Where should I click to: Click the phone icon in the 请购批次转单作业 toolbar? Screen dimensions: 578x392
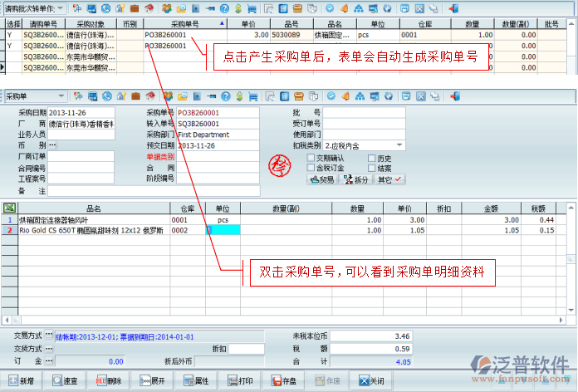pos(105,8)
